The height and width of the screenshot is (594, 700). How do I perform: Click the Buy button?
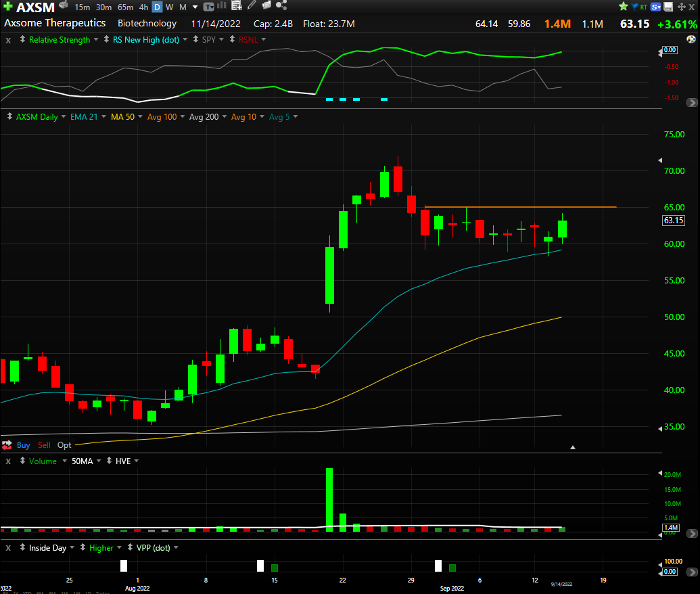point(23,445)
